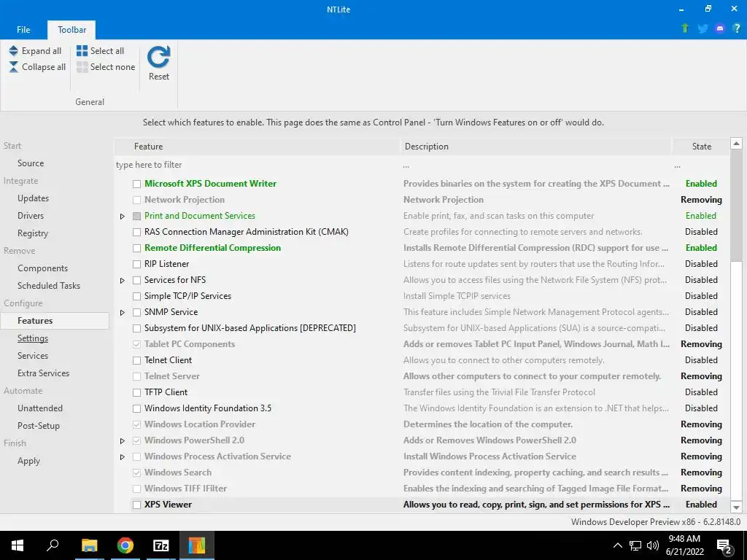Open taskbar search magnifier
Image resolution: width=747 pixels, height=560 pixels.
point(53,545)
